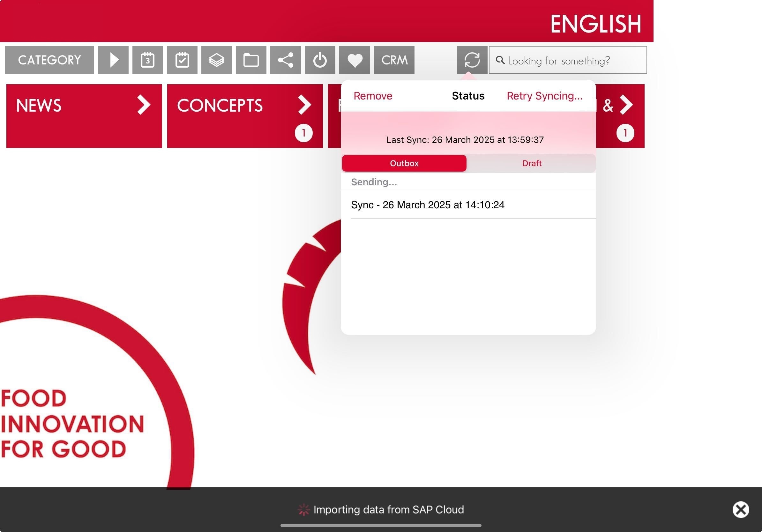Switch to the Draft segment
Image resolution: width=762 pixels, height=532 pixels.
click(531, 163)
